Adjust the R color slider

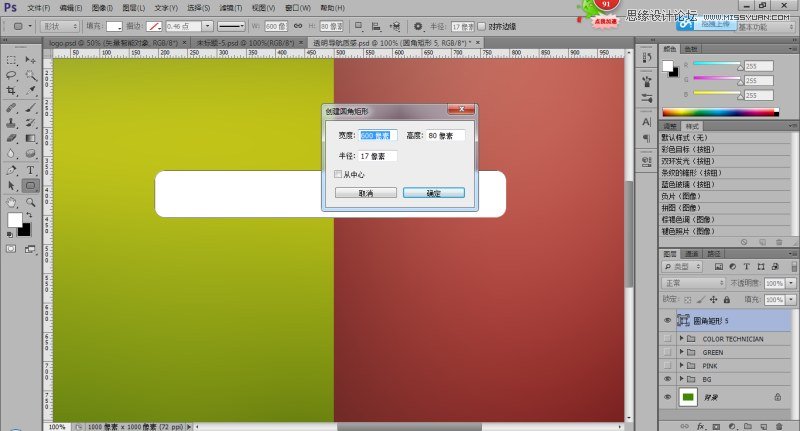740,67
